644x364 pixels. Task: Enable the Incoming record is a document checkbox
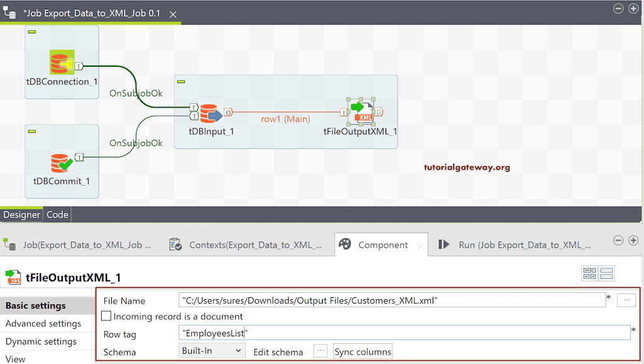[106, 317]
